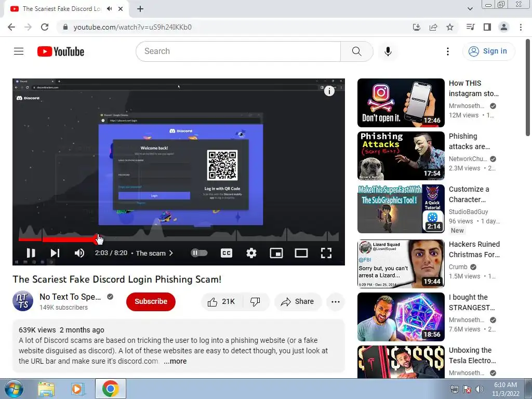Click the Share button
This screenshot has width=532, height=399.
pyautogui.click(x=298, y=301)
